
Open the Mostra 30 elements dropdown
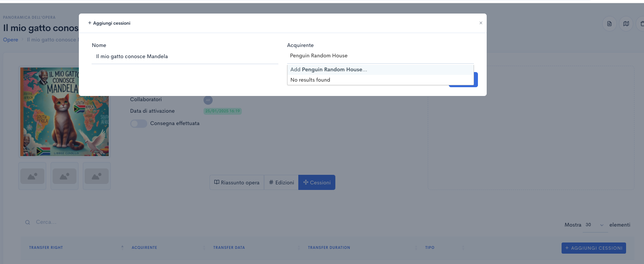(x=595, y=225)
